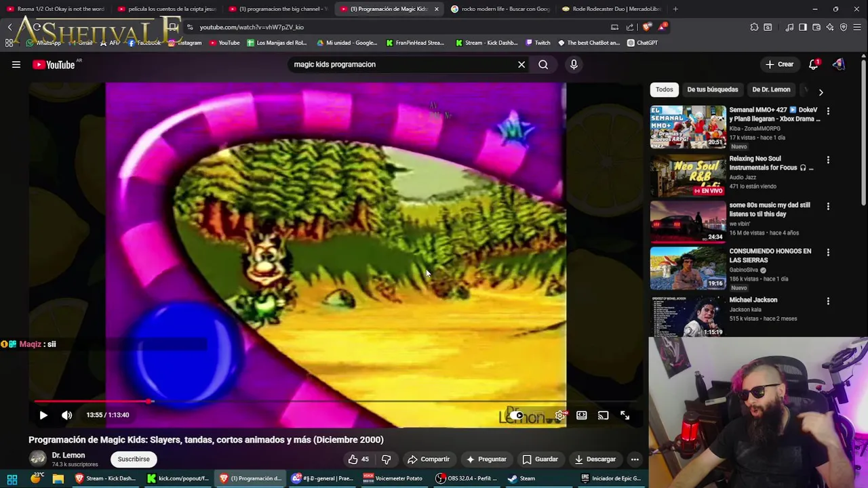Screen dimensions: 868x488
Task: Open options for Semanal MMO+ 427 video
Action: click(828, 110)
